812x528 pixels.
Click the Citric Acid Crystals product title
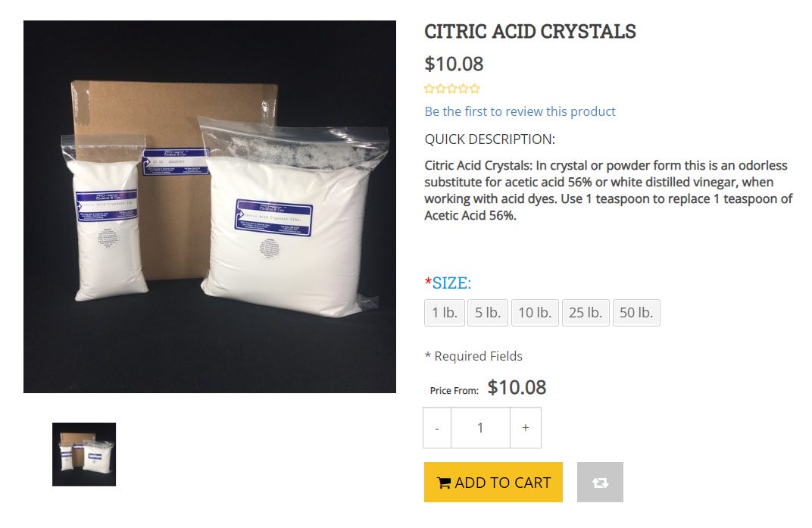coord(529,32)
